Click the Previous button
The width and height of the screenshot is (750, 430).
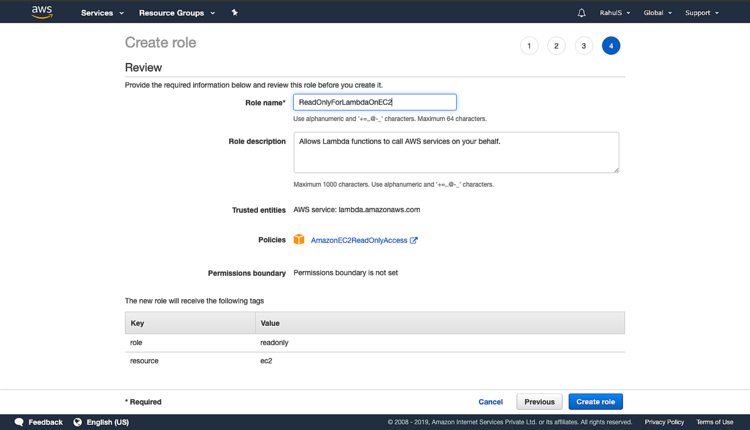pyautogui.click(x=539, y=402)
